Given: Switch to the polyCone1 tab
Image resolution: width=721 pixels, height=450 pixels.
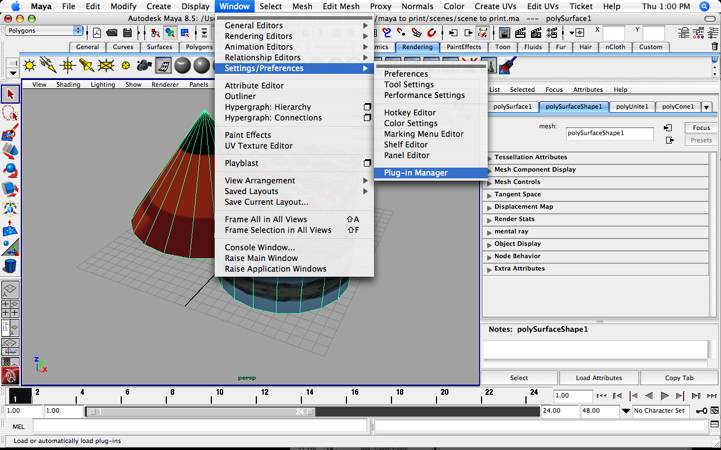Looking at the screenshot, I should 678,107.
